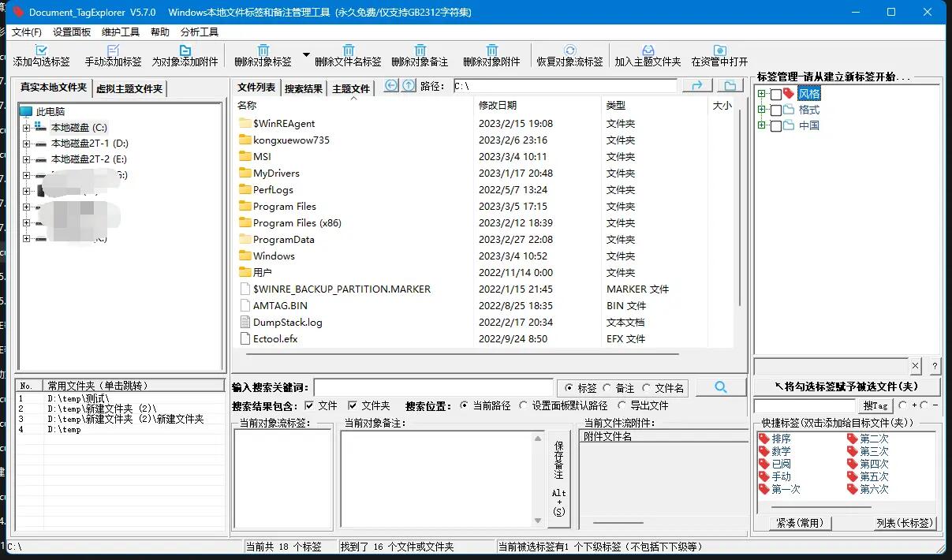
Task: Expand the 中国 tag tree node
Action: pyautogui.click(x=761, y=125)
